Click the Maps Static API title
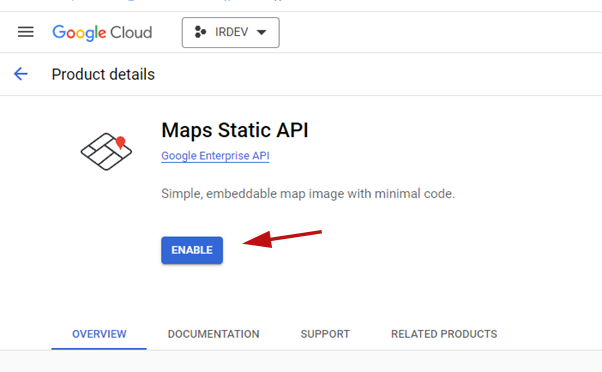The image size is (602, 372). 235,130
